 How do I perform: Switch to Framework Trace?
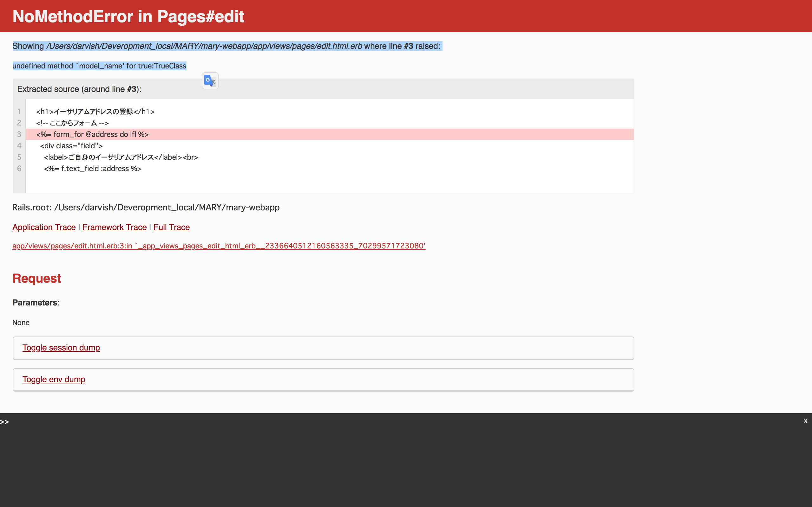115,227
